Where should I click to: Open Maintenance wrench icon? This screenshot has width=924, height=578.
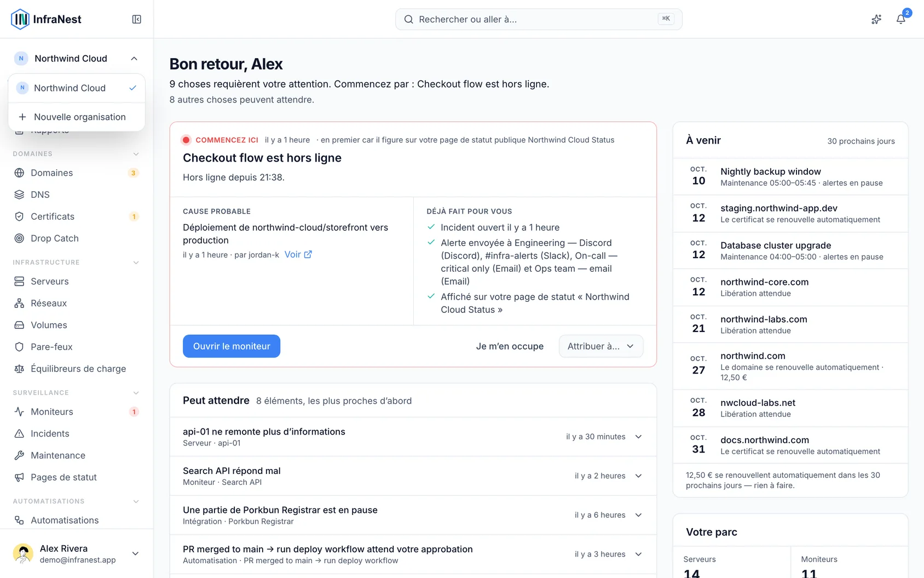19,455
